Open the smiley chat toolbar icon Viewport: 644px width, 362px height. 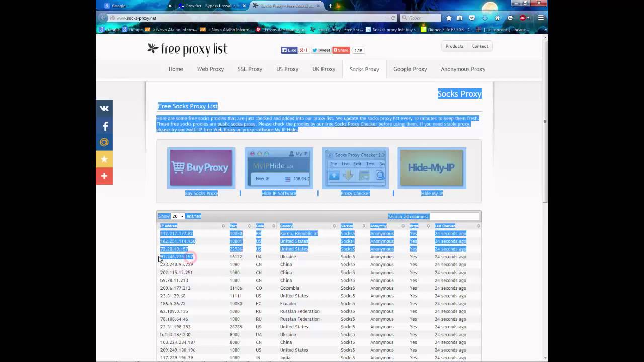coord(510,18)
